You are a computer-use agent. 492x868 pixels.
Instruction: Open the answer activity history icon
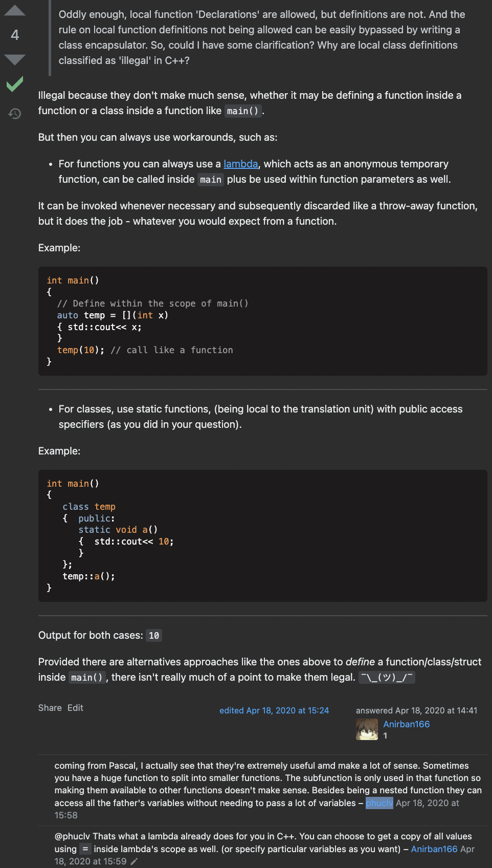[x=15, y=113]
